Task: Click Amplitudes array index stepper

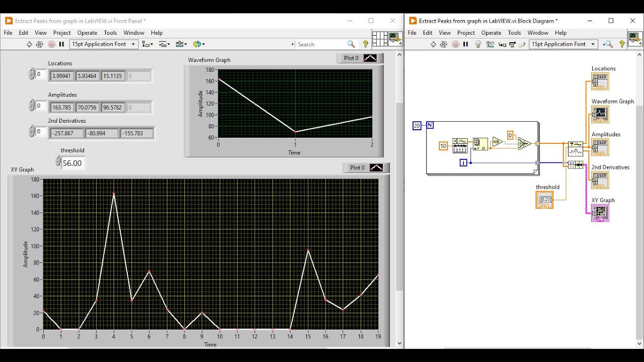Action: click(x=32, y=105)
